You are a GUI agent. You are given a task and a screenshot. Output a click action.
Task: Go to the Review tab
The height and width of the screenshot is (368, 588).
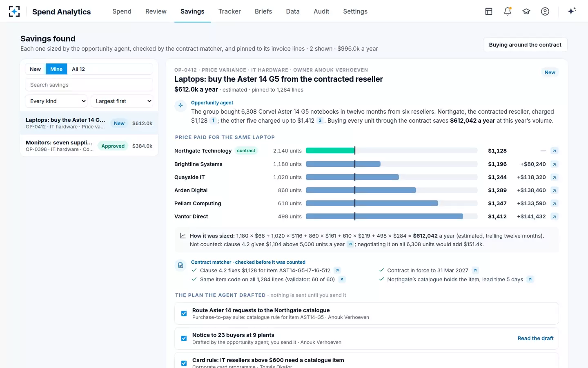156,11
